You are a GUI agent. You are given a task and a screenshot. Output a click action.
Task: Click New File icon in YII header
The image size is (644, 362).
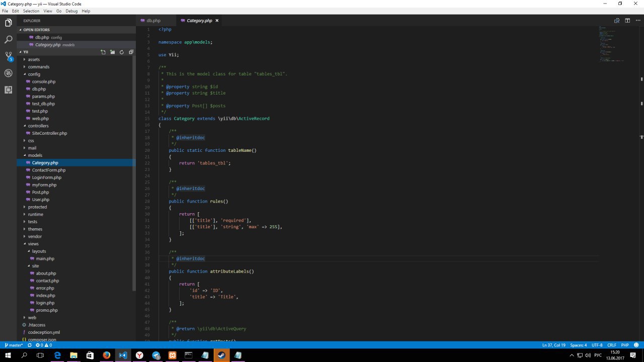click(103, 52)
